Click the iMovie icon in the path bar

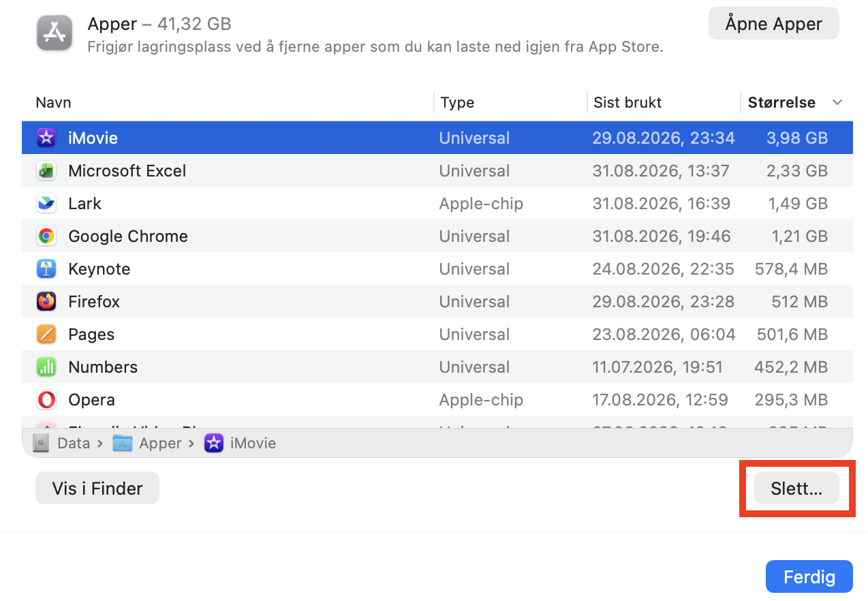coord(214,444)
